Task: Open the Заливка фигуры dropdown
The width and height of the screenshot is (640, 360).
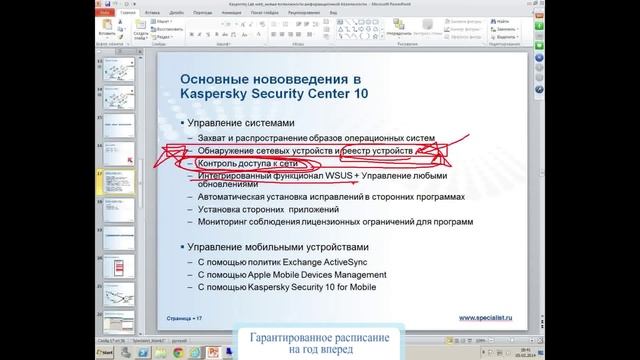Action: point(464,21)
